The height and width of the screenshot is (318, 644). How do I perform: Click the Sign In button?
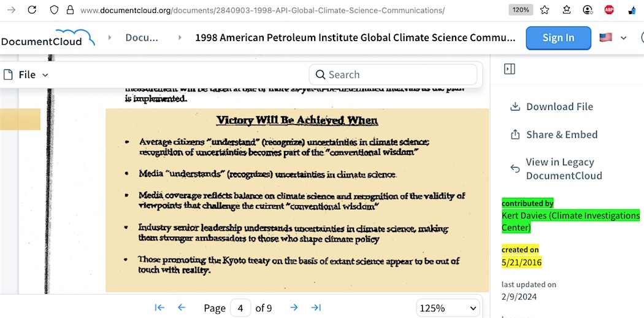tap(558, 37)
